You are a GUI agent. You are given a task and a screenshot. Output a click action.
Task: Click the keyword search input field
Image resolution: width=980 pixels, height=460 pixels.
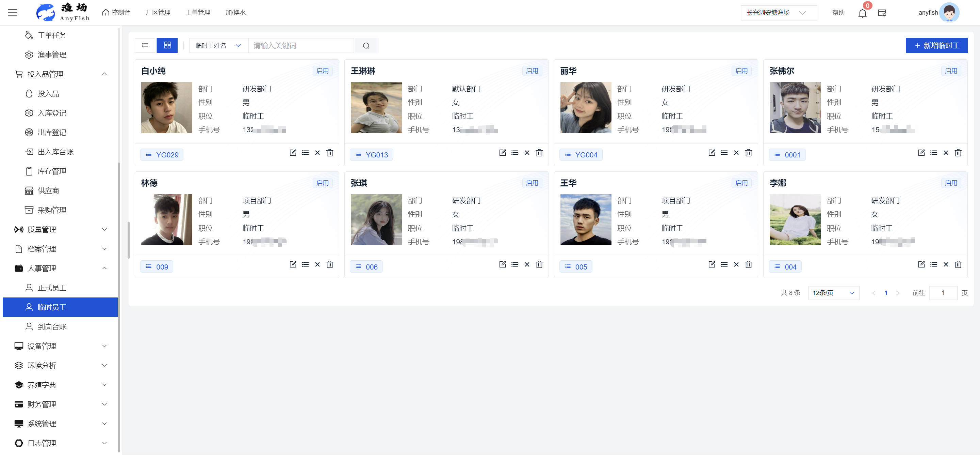(300, 46)
